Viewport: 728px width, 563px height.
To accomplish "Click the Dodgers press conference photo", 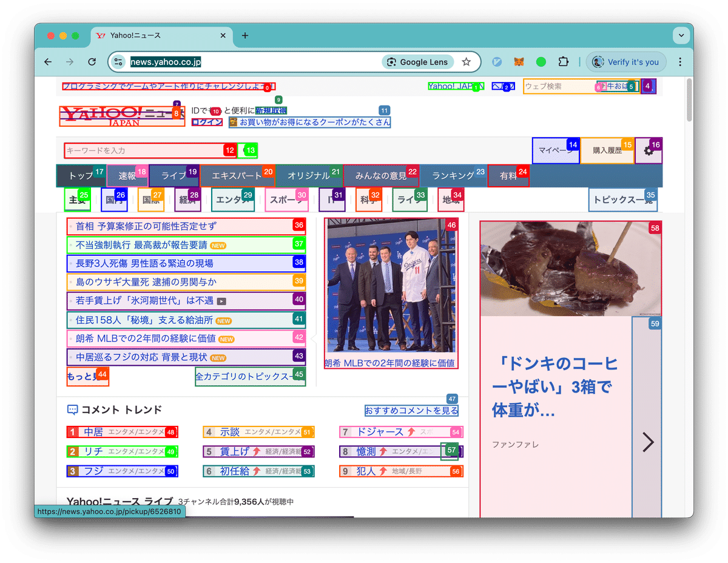I will pyautogui.click(x=391, y=285).
